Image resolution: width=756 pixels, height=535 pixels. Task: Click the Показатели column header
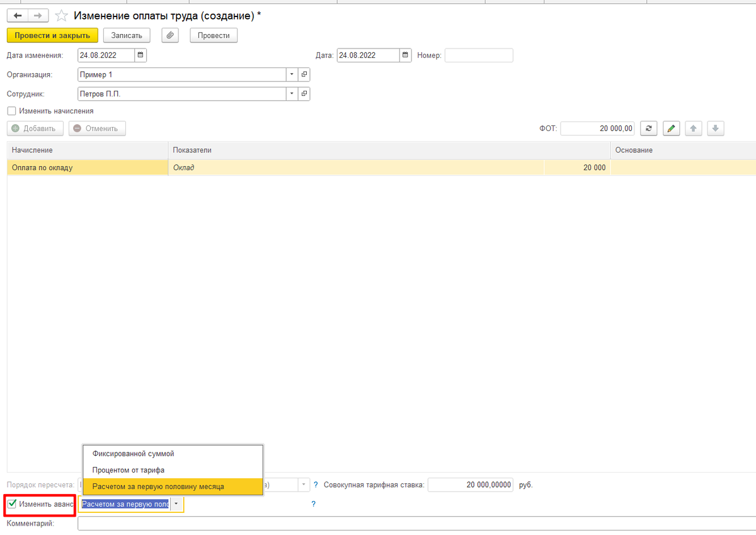pos(389,150)
